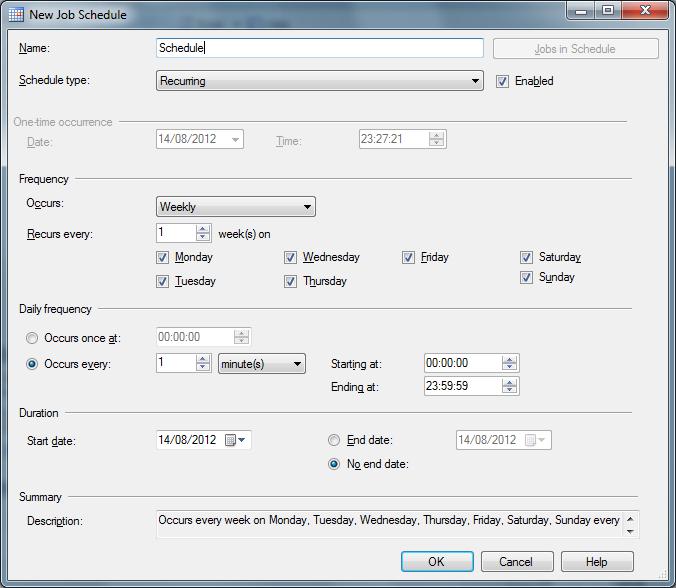This screenshot has height=588, width=676.
Task: Close the New Job Schedule dialog
Action: pos(645,10)
